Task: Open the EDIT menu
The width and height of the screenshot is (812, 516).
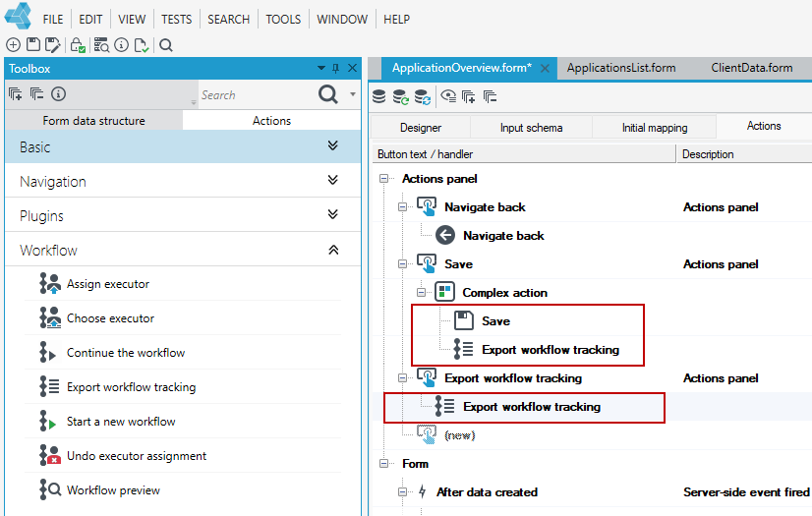Action: point(90,19)
